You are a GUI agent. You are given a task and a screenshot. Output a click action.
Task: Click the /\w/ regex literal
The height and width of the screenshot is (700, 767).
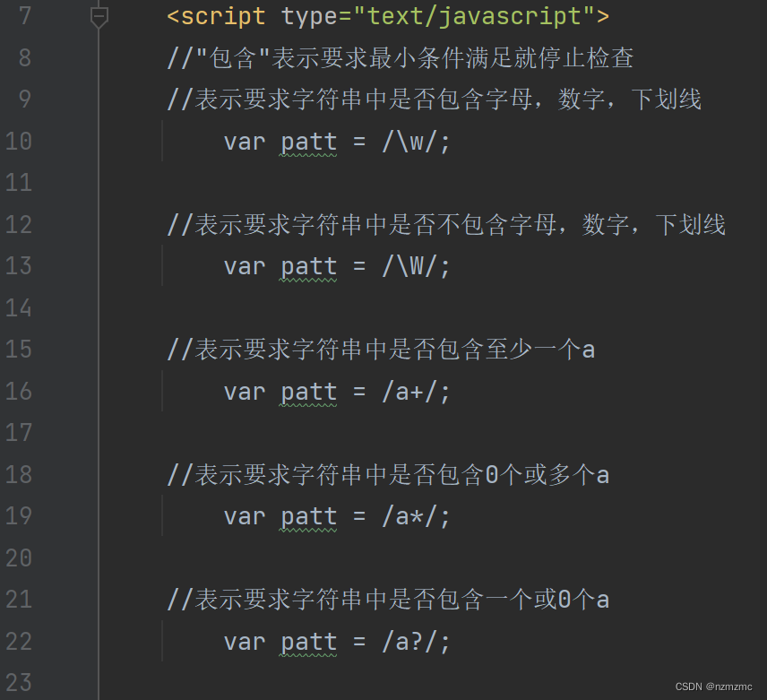(x=409, y=142)
